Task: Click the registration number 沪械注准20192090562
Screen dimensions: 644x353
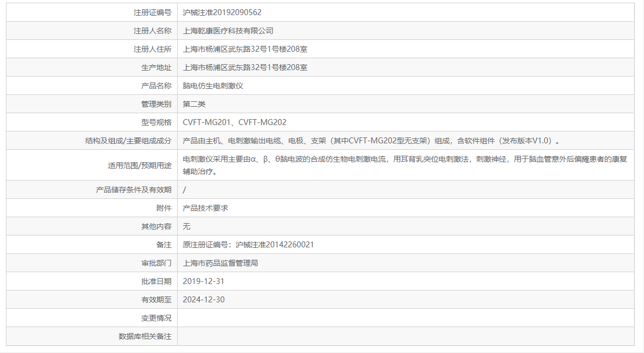Action: click(223, 12)
